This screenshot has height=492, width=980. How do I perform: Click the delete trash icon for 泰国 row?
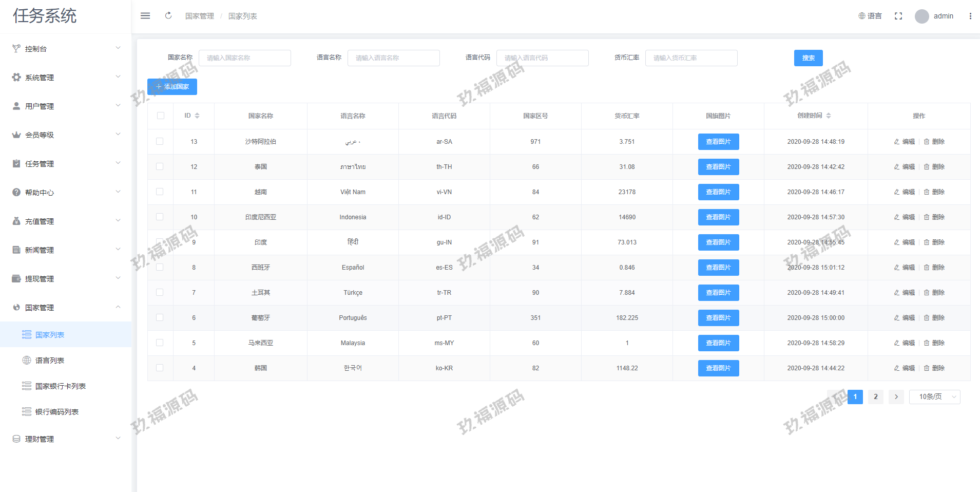[927, 167]
